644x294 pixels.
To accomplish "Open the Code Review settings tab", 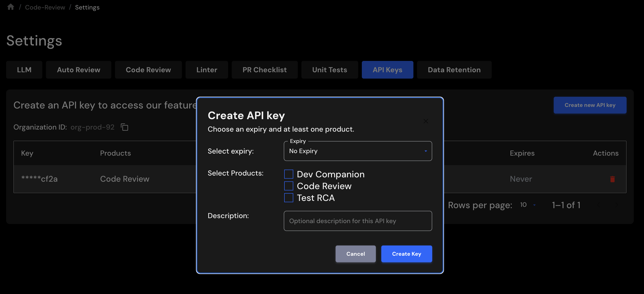I will 148,70.
